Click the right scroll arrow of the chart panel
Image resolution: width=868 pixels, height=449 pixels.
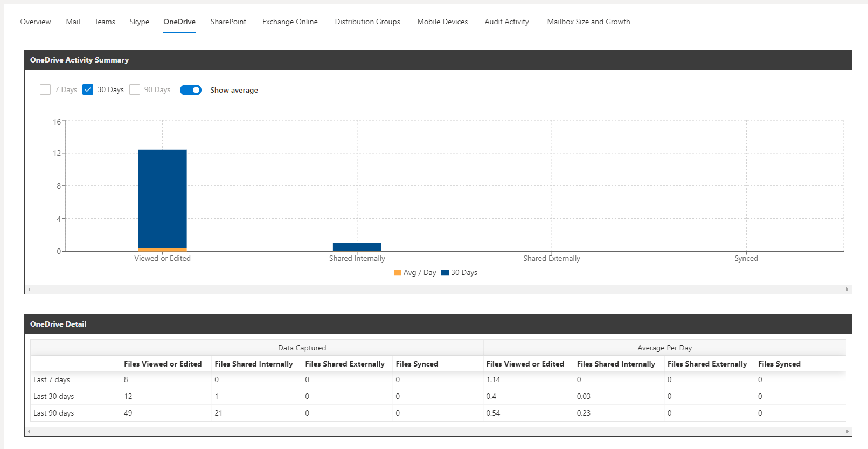pos(848,289)
